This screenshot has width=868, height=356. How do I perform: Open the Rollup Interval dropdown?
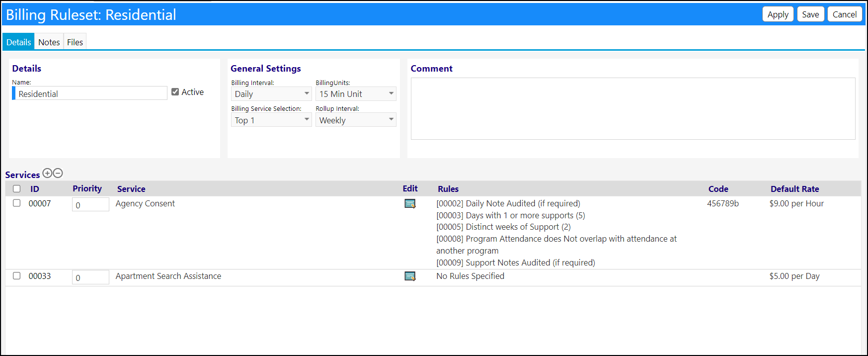coord(356,120)
